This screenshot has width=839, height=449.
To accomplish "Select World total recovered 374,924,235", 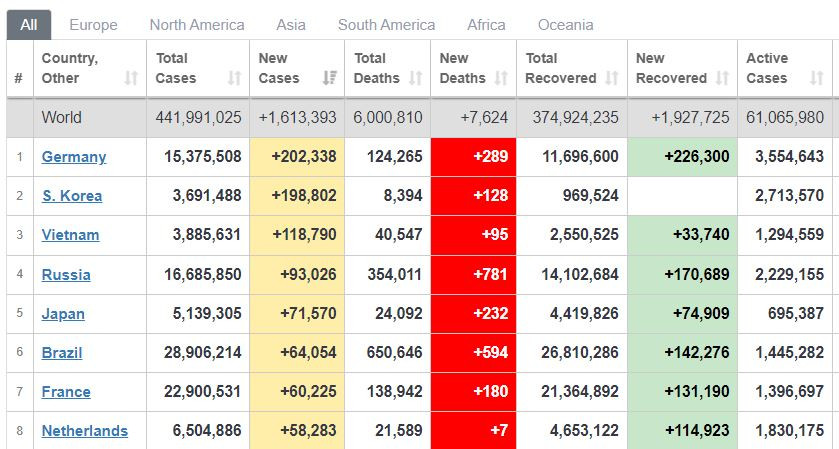I will (x=576, y=118).
